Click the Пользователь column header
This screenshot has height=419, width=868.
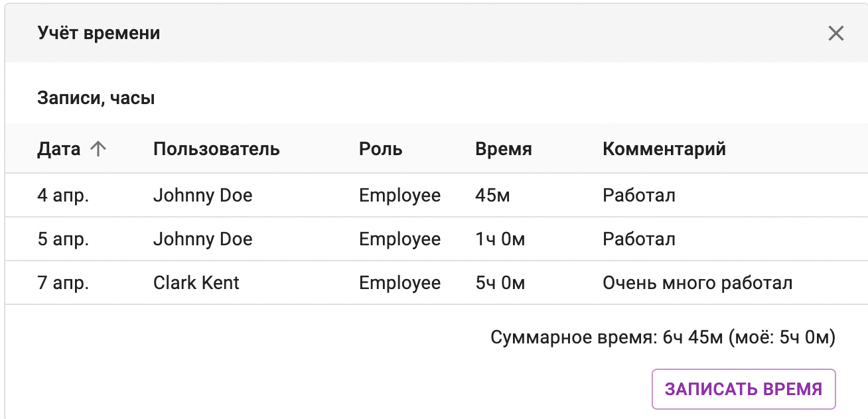tap(216, 149)
